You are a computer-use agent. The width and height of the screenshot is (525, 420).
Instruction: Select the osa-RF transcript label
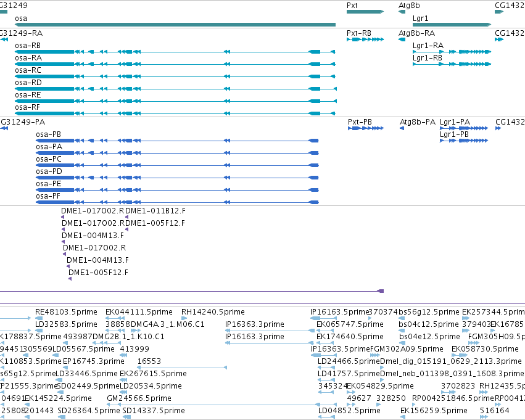point(27,107)
